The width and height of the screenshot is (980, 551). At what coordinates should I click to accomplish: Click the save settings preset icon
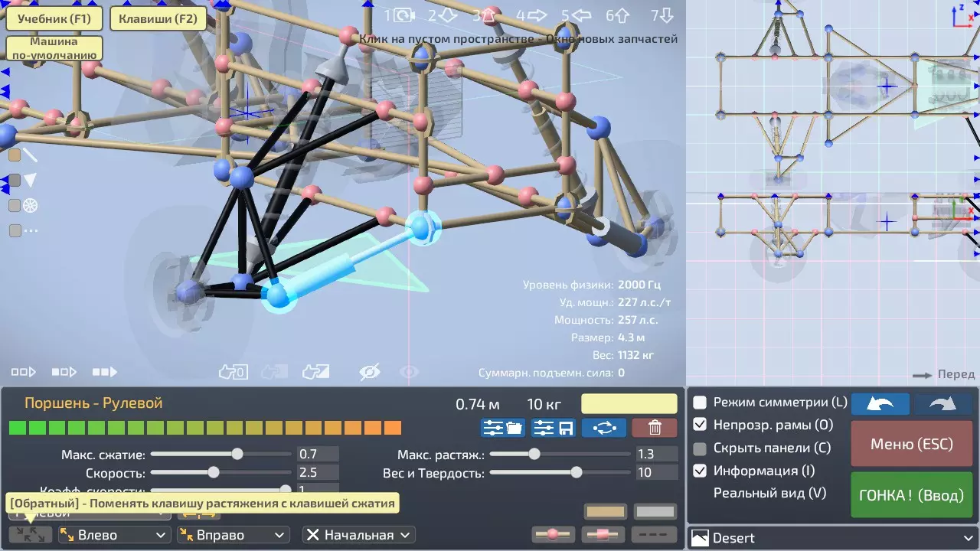point(554,428)
